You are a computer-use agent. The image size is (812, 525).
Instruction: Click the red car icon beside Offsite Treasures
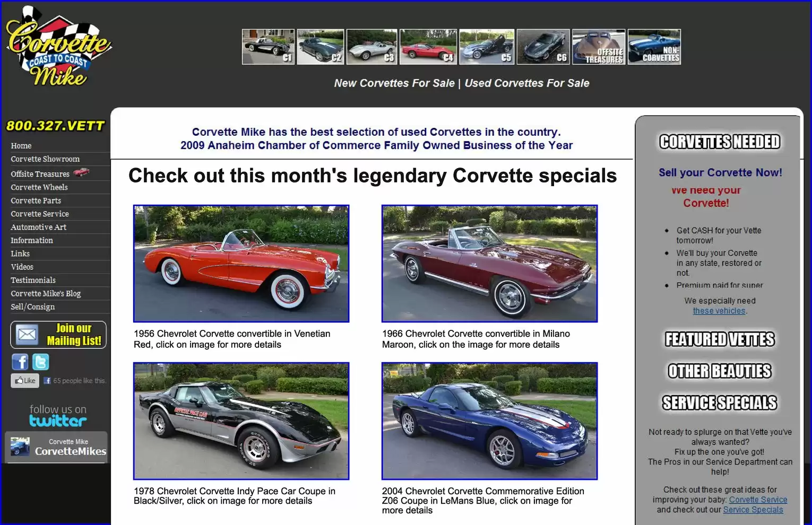(81, 172)
